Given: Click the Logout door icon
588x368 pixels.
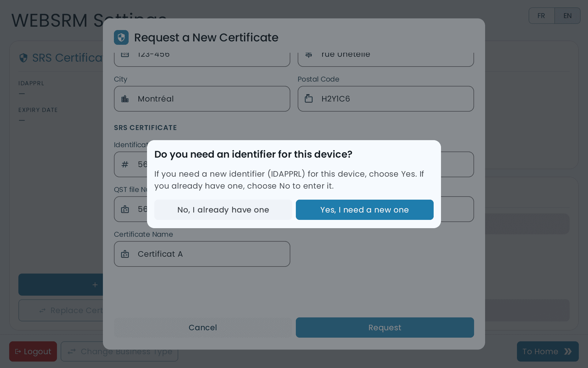Looking at the screenshot, I should [18, 351].
